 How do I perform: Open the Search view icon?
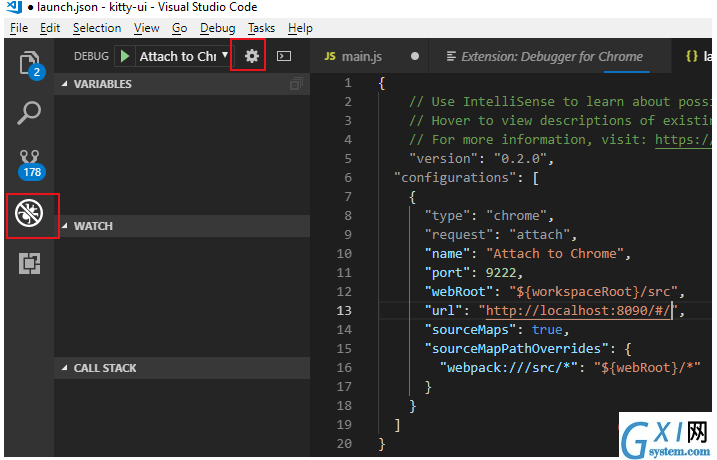pos(29,112)
